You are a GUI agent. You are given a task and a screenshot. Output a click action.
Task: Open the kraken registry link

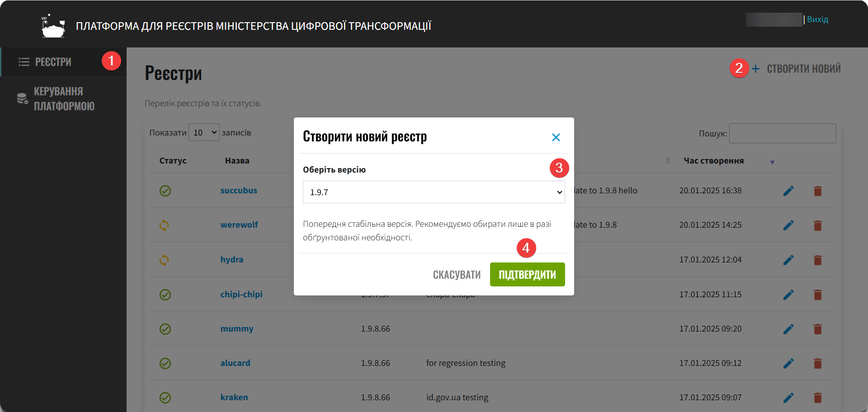(234, 398)
